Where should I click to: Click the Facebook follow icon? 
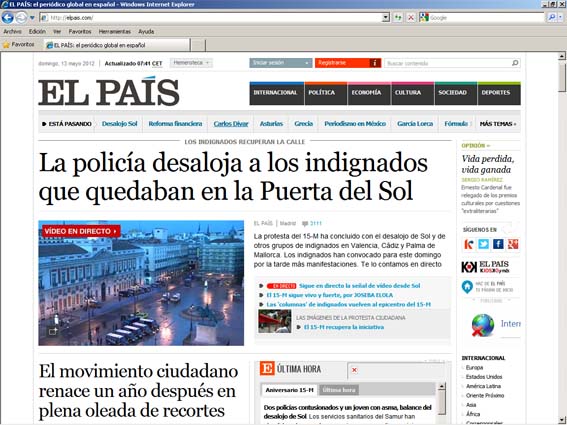coord(498,244)
